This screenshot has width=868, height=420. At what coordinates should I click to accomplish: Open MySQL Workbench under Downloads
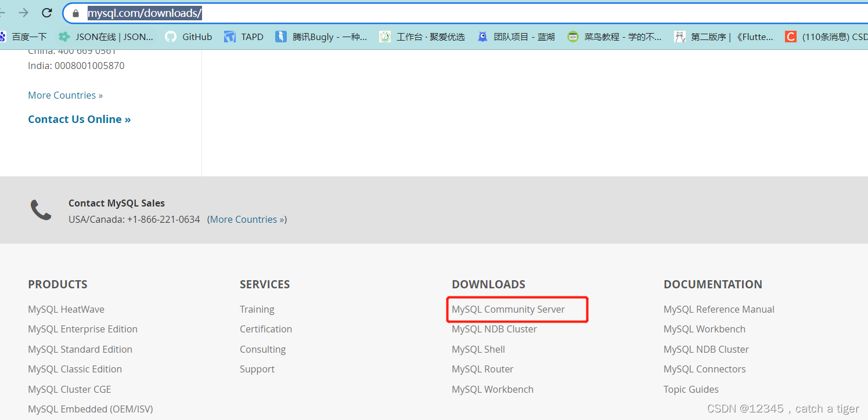[x=492, y=389]
